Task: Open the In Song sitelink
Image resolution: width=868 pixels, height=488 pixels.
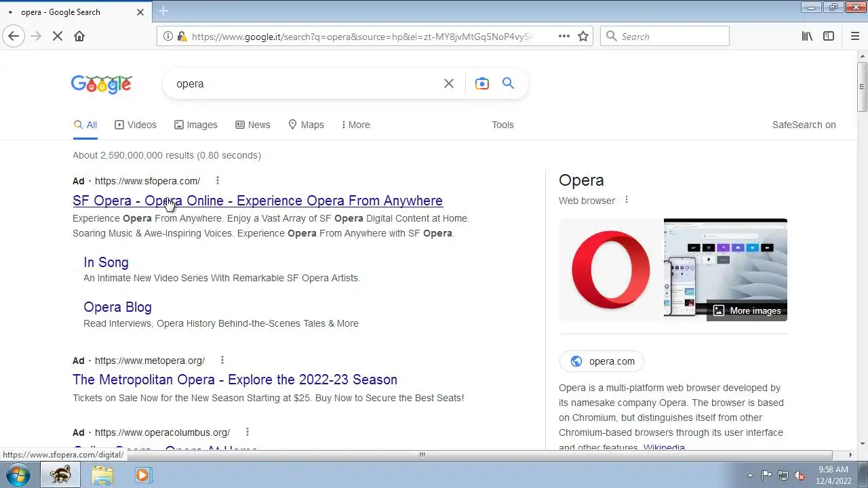Action: [x=106, y=262]
